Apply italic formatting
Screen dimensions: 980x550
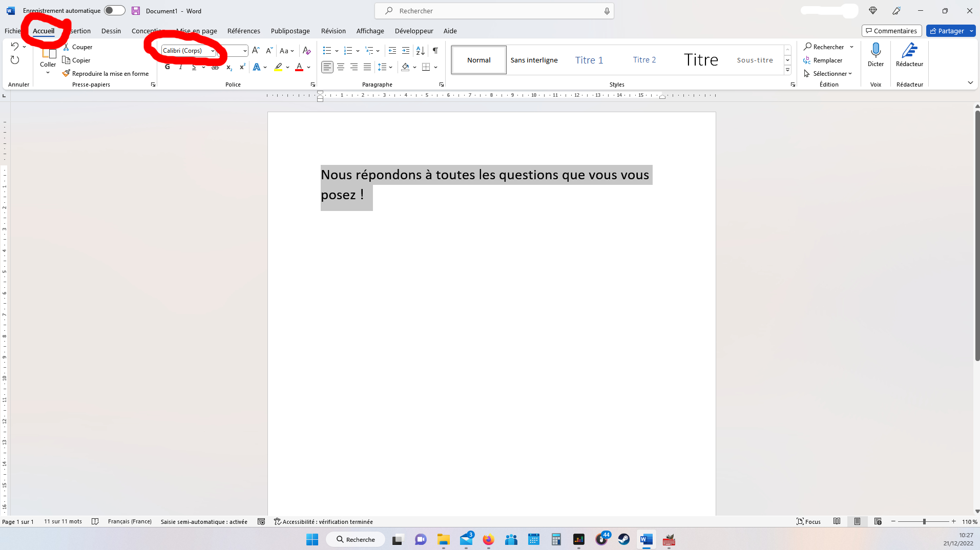[x=180, y=67]
